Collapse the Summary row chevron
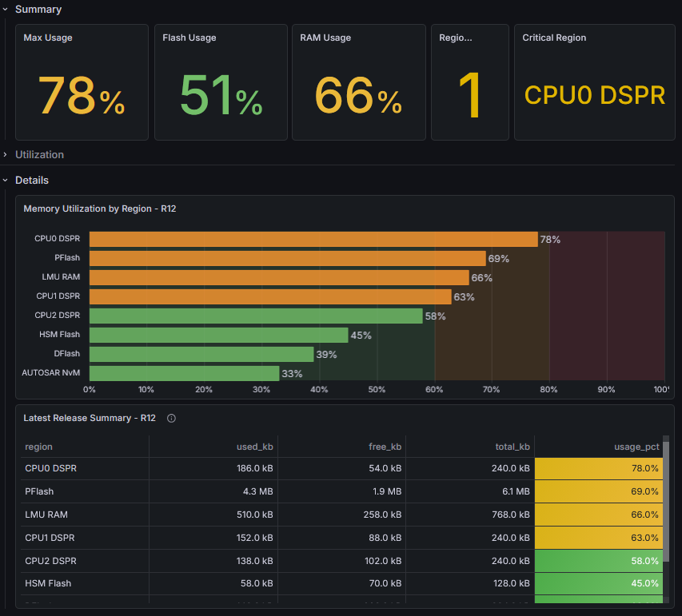 (x=6, y=9)
